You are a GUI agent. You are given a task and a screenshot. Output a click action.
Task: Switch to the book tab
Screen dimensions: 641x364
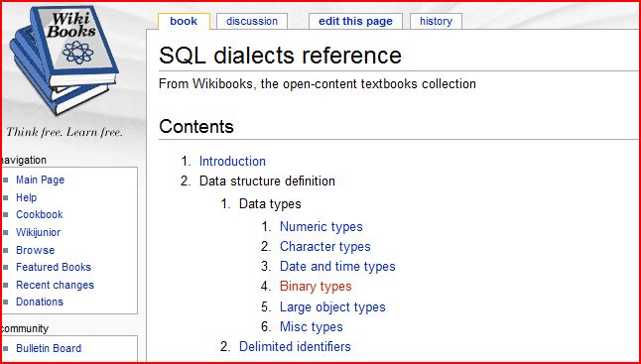[184, 21]
